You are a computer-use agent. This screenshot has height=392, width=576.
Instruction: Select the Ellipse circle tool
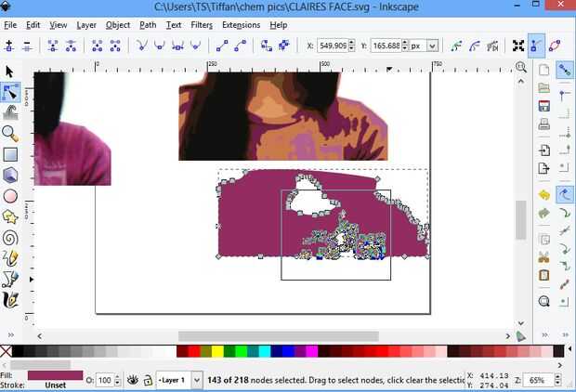(x=10, y=196)
